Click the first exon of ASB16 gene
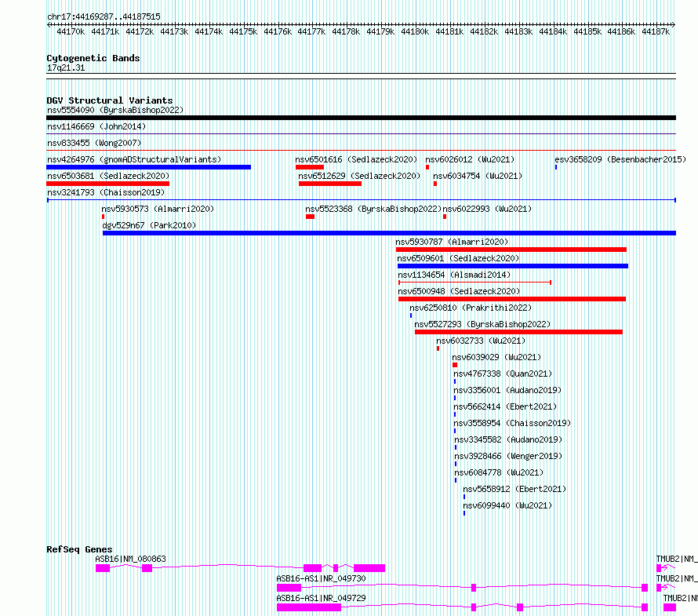Screen dimensions: 698x616 [103, 568]
